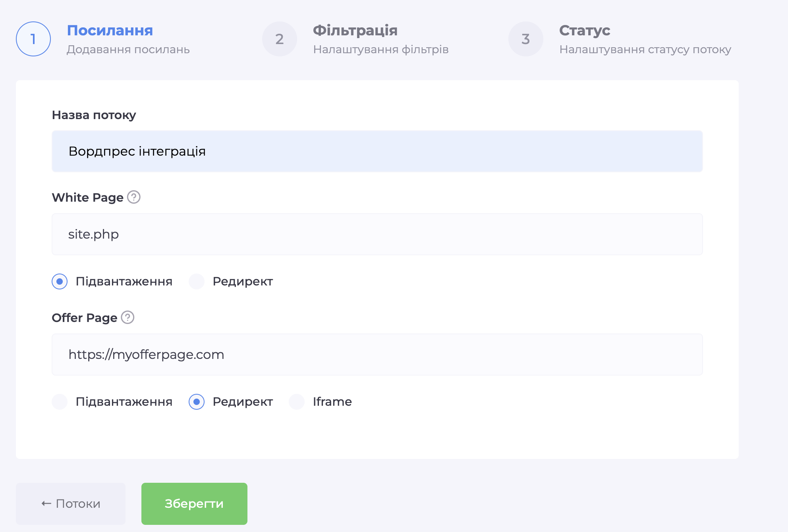The height and width of the screenshot is (532, 788).
Task: Click step 2 circle icon
Action: [x=280, y=39]
